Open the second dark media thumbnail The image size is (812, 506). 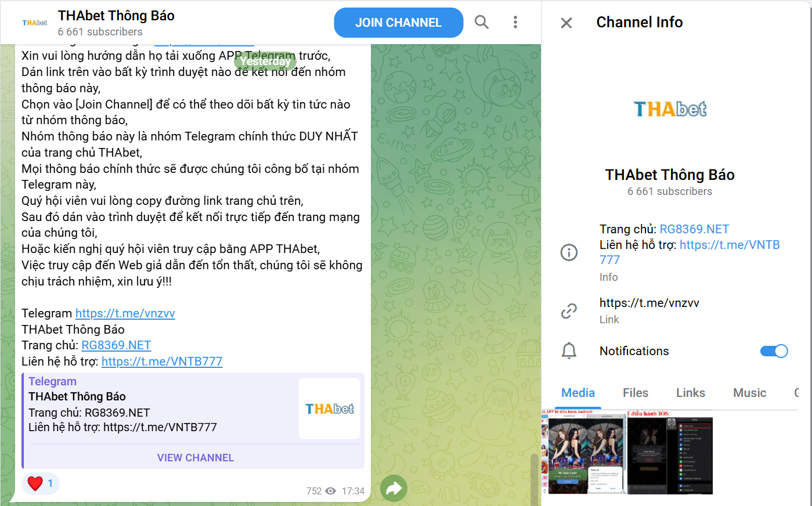click(670, 452)
